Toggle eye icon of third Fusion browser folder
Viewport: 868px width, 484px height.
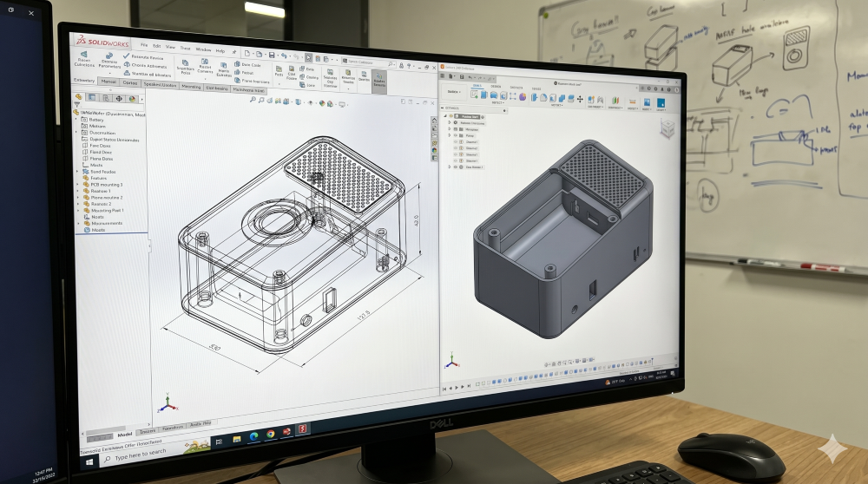pos(456,135)
